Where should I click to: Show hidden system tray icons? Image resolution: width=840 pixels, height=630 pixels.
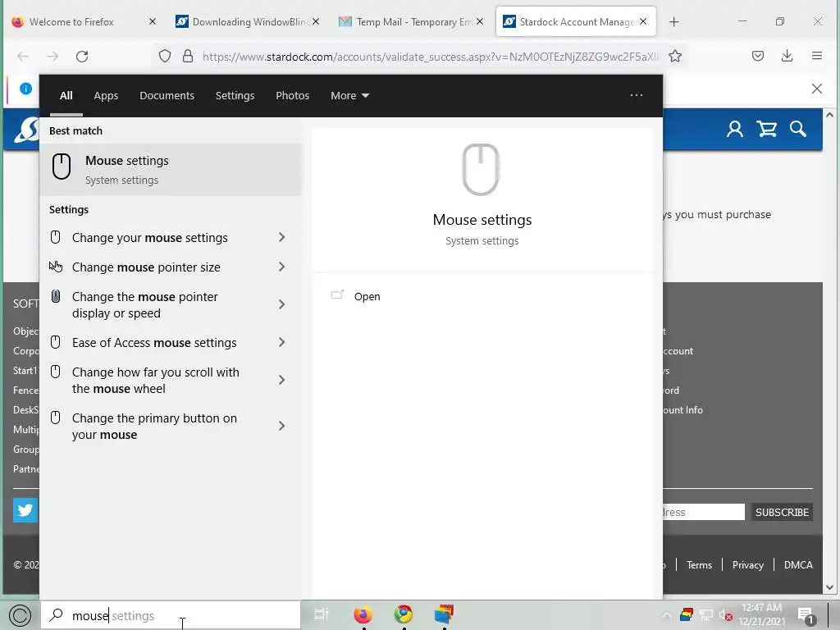[666, 614]
